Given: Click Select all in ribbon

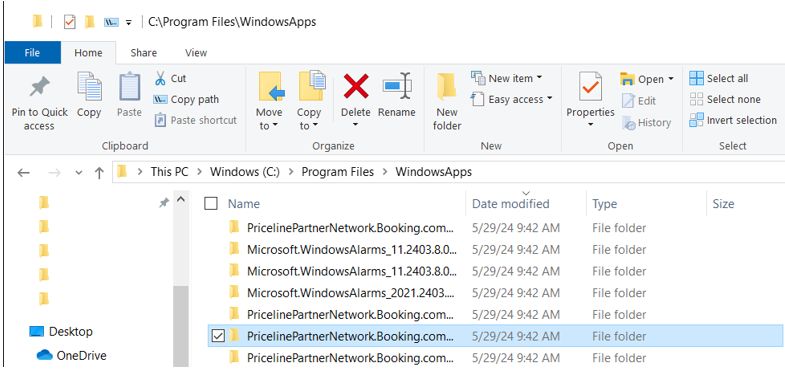Looking at the screenshot, I should [718, 78].
